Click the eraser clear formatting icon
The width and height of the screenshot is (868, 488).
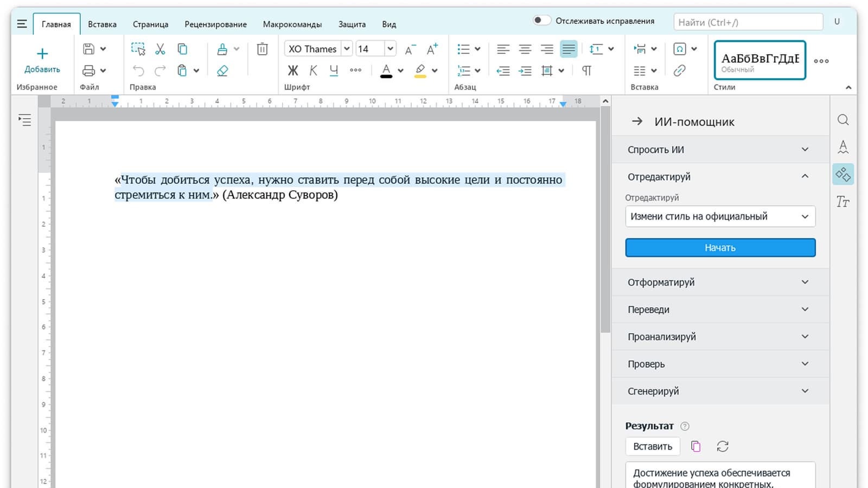222,70
